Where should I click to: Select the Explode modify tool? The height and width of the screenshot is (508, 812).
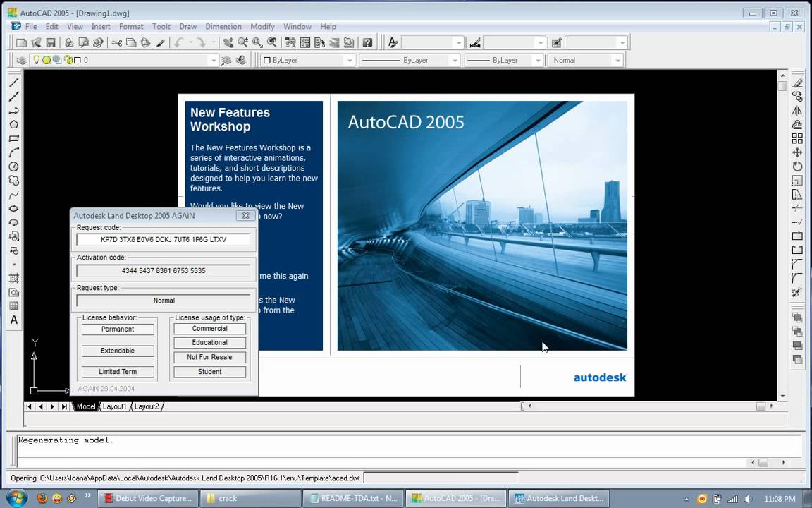tap(797, 292)
